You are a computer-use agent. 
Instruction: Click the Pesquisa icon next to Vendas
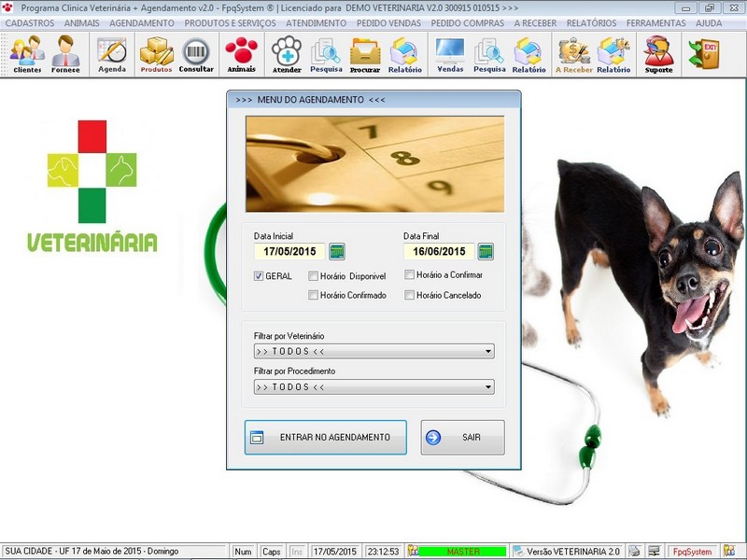point(489,54)
